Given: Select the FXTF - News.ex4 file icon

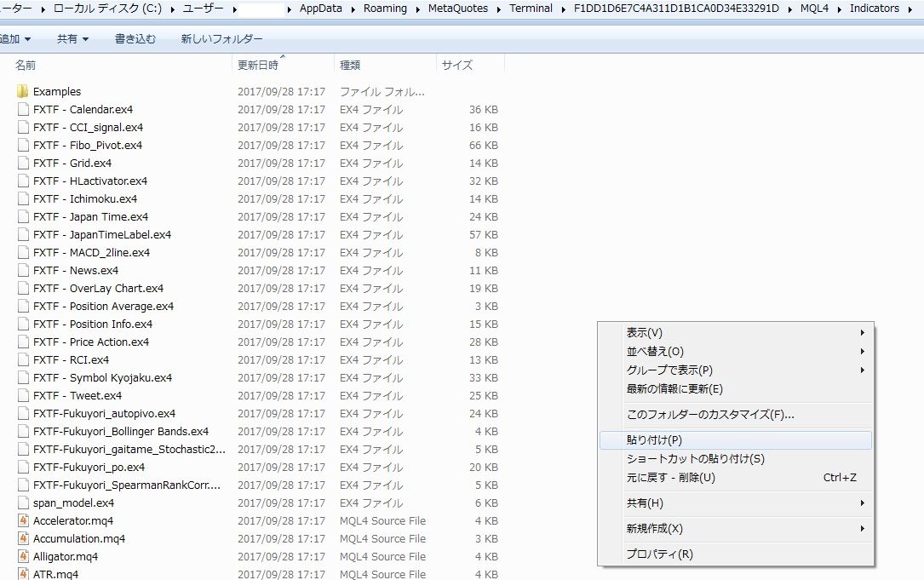Looking at the screenshot, I should pos(23,270).
